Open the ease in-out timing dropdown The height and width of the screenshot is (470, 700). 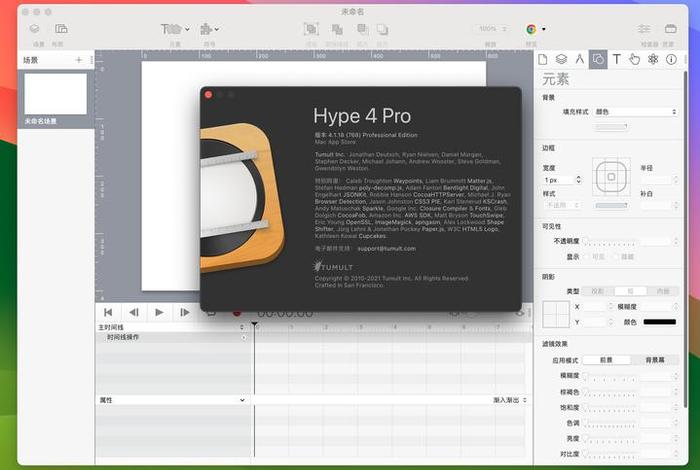click(510, 400)
